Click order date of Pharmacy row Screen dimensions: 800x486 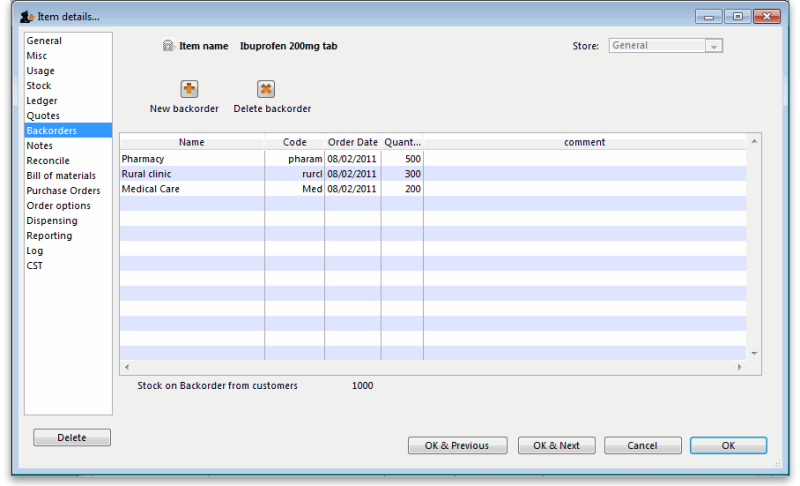pos(353,159)
